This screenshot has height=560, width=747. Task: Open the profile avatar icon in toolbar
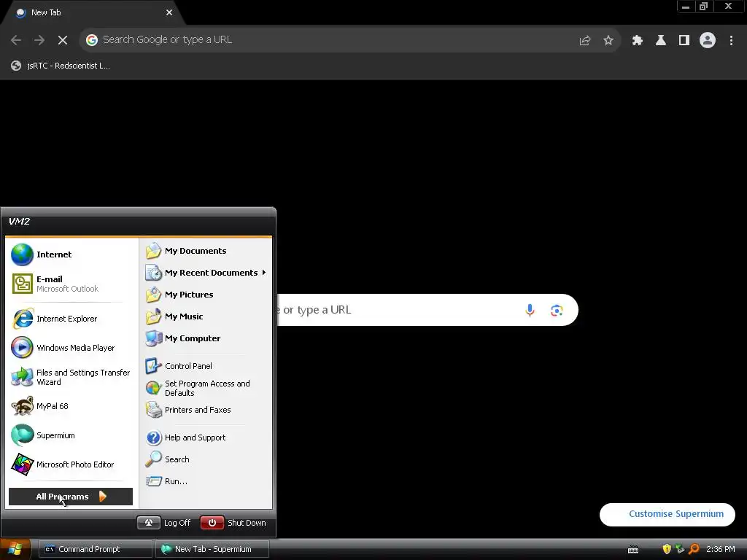click(708, 40)
